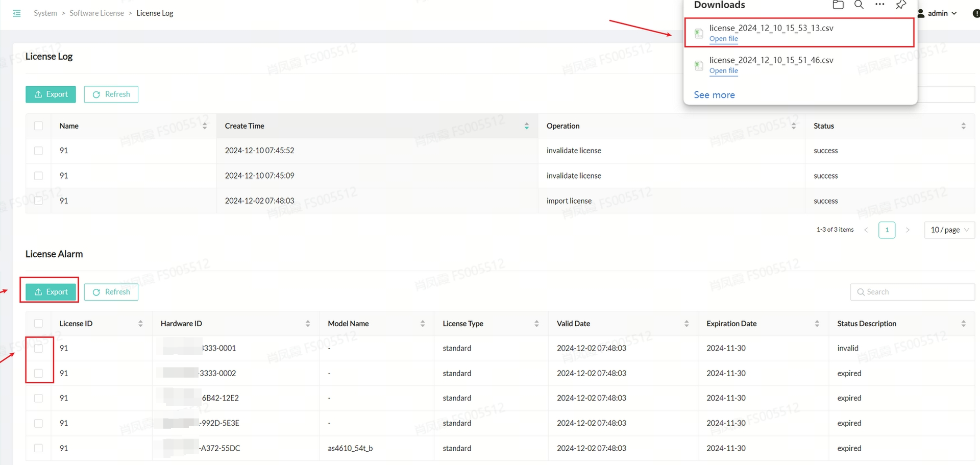Click the search icon in Downloads panel
The width and height of the screenshot is (980, 465).
(859, 5)
